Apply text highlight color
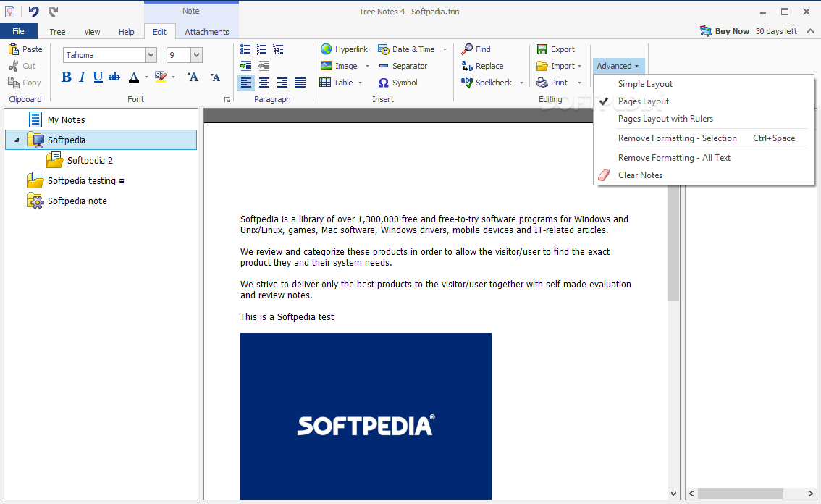Screen dimensions: 821x504 point(161,77)
